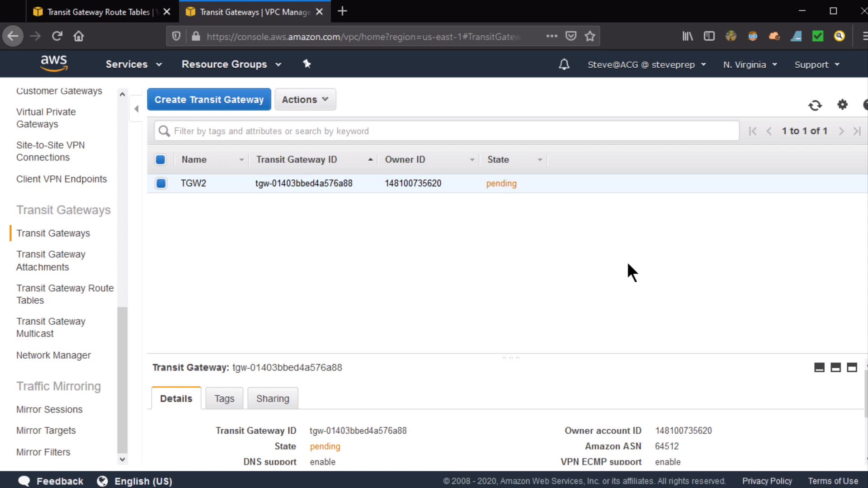Open Transit Gateway Attachments in sidebar
This screenshot has height=488, width=868.
coord(51,261)
